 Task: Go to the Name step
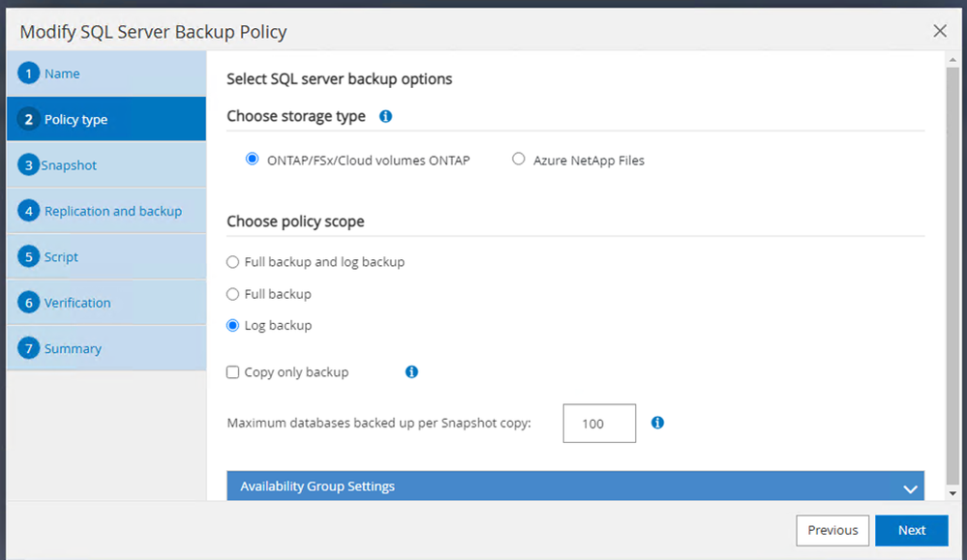pos(62,74)
